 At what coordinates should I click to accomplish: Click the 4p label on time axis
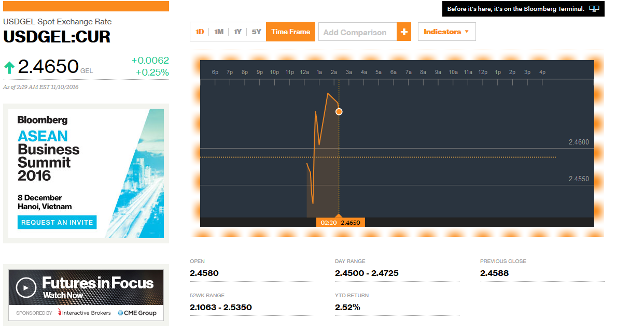click(x=542, y=72)
